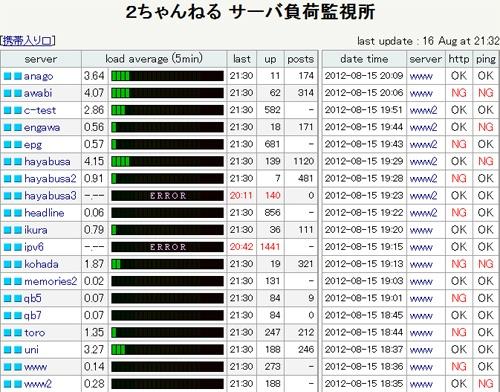Screen dimensions: 500x392
Task: Click the first blue square icon beside c-test
Action: tap(7, 110)
